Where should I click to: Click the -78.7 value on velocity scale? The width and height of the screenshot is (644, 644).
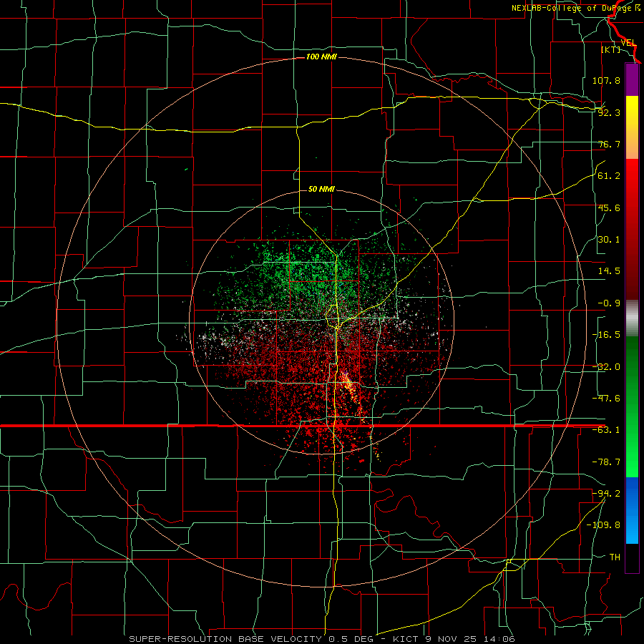tap(606, 462)
